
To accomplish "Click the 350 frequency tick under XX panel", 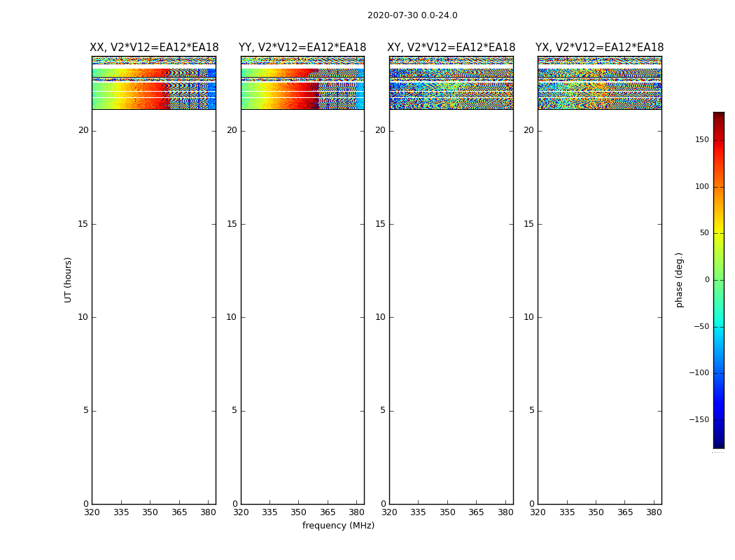I will pyautogui.click(x=150, y=512).
